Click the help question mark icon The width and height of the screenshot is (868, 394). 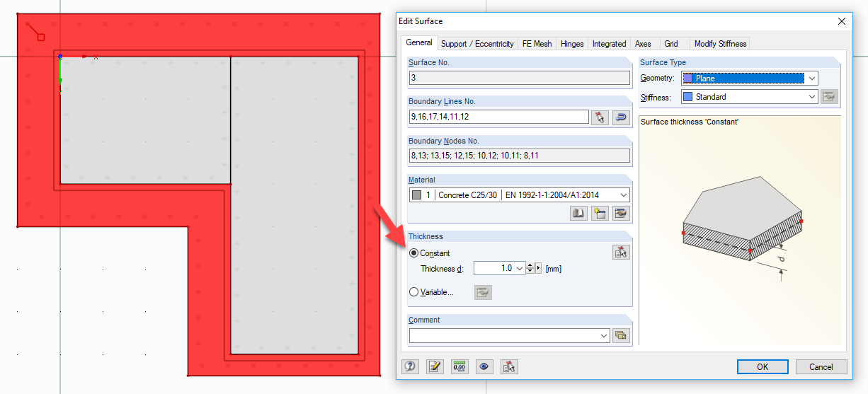(x=410, y=366)
